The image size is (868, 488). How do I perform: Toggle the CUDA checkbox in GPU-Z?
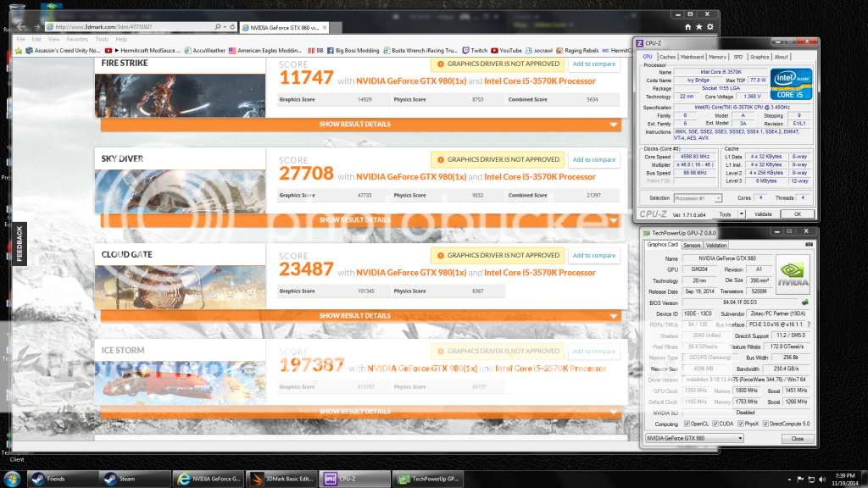pos(715,424)
